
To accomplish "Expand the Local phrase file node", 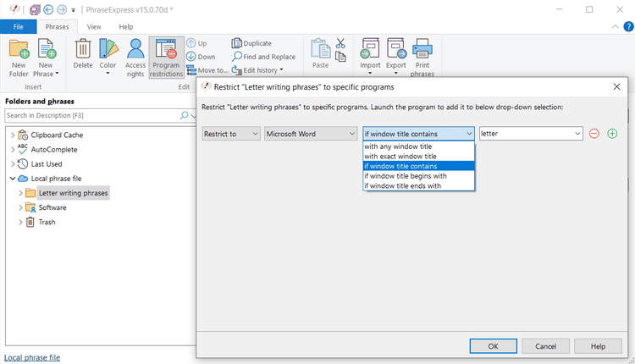I will click(12, 179).
